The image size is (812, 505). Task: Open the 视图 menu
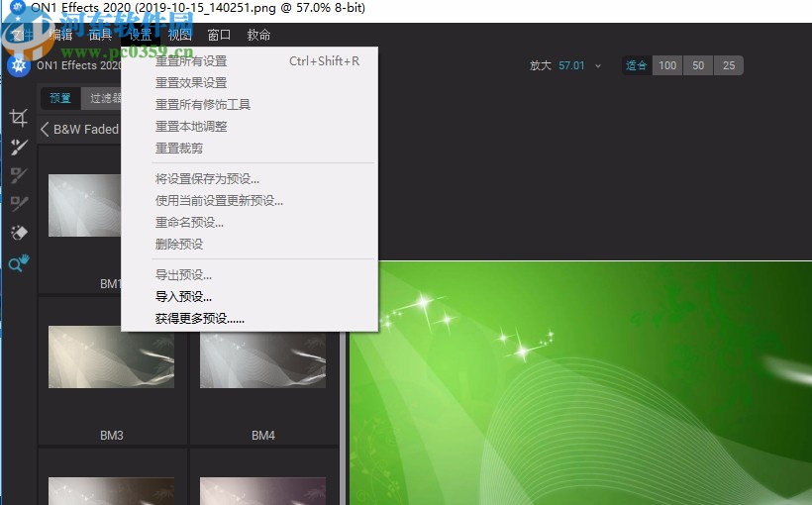(179, 35)
